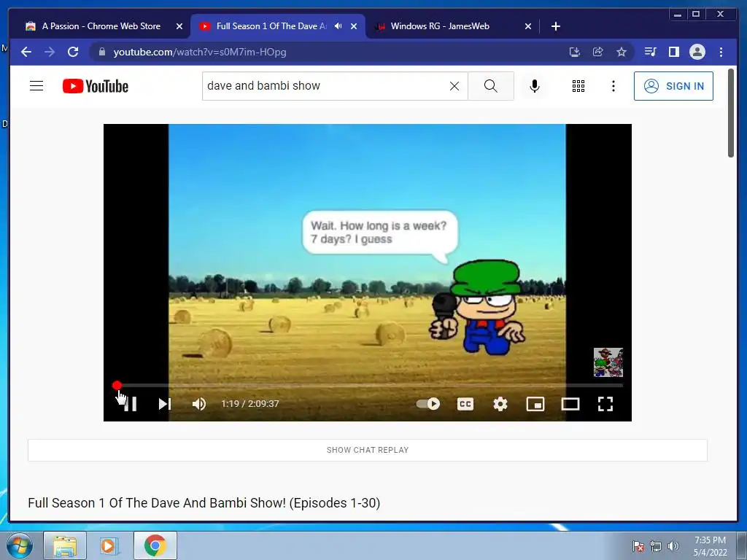Click the magnifier search button
Screen dimensions: 747x560
point(491,86)
